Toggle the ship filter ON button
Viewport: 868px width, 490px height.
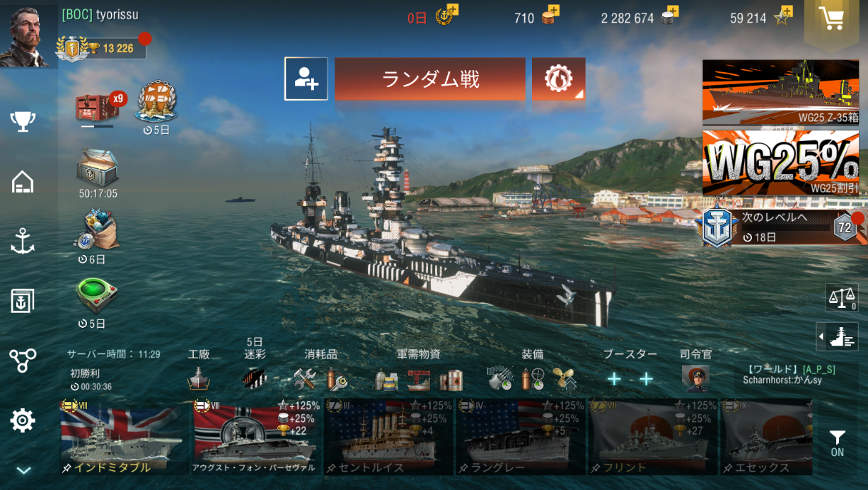[x=838, y=443]
